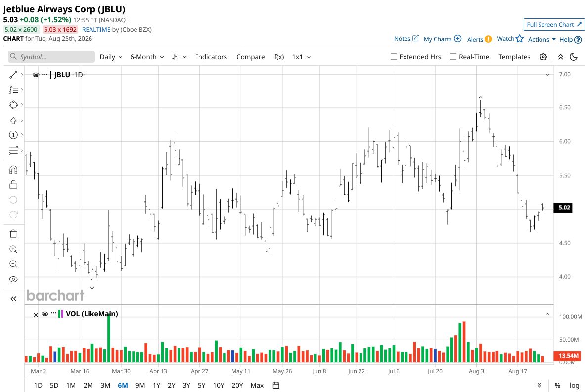The width and height of the screenshot is (585, 392).
Task: Zoom out of the chart
Action: [x=13, y=264]
